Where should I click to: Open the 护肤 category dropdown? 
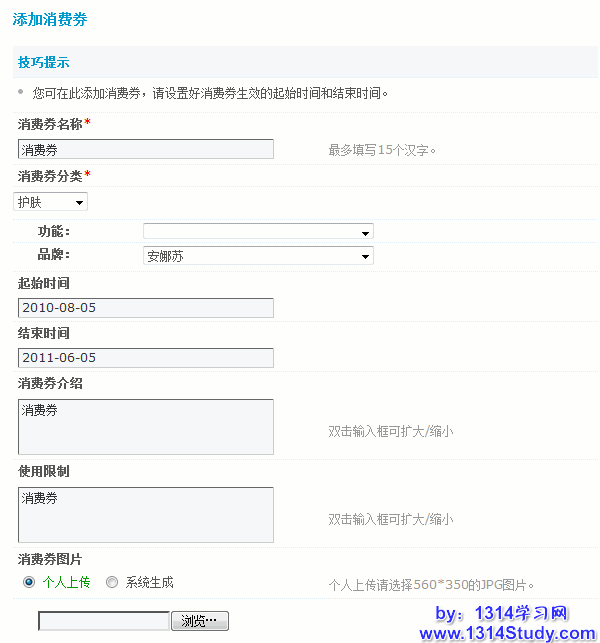click(51, 202)
